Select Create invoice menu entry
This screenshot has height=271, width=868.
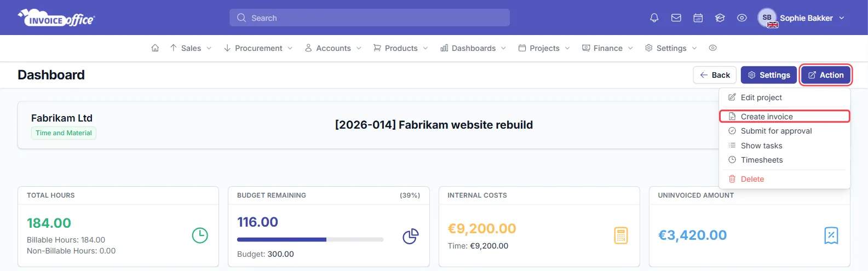click(x=784, y=117)
